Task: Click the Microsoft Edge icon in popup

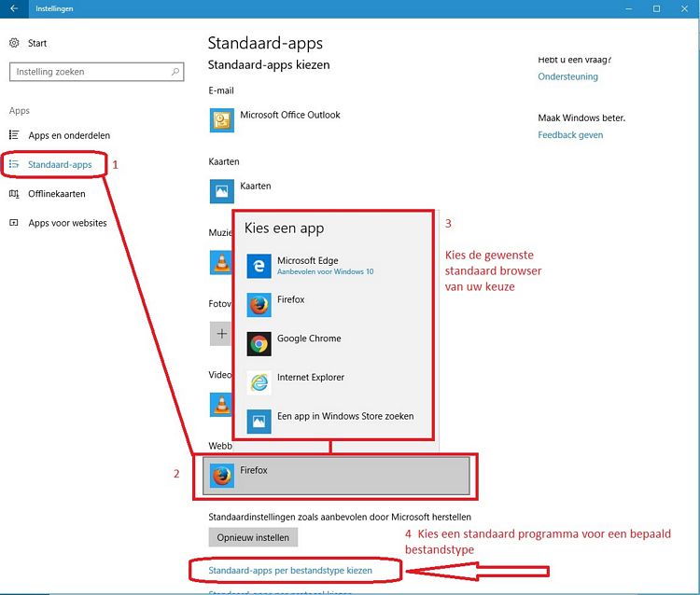Action: pyautogui.click(x=259, y=266)
